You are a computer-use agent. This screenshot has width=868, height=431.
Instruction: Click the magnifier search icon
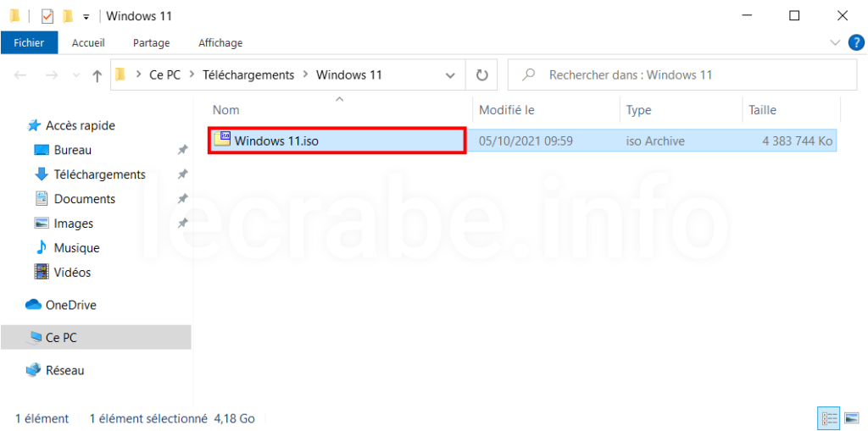(529, 75)
